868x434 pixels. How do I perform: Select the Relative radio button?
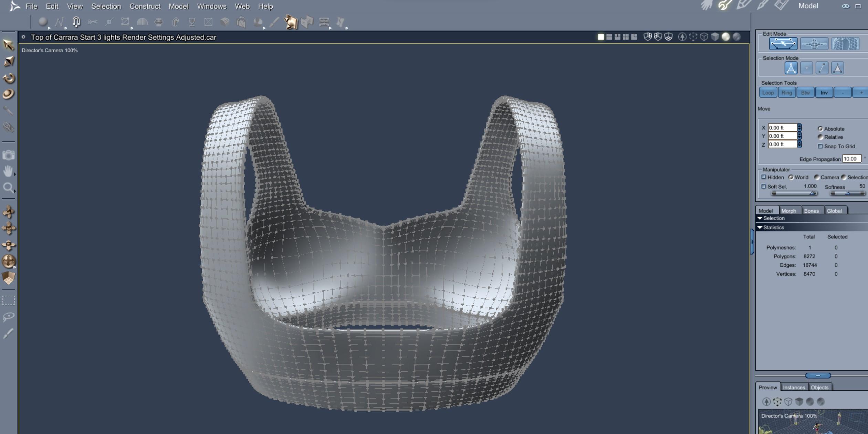tap(820, 137)
